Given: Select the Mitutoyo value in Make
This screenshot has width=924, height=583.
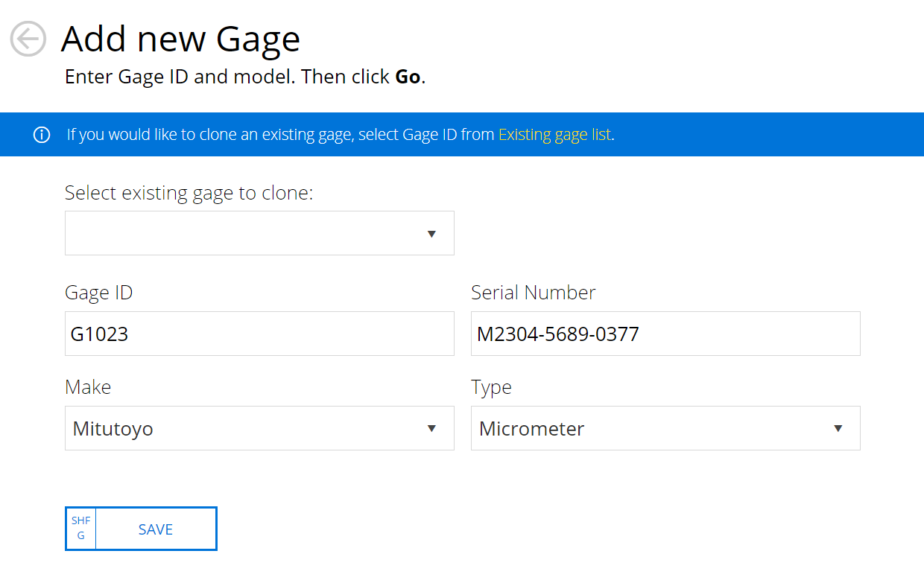Looking at the screenshot, I should [113, 429].
